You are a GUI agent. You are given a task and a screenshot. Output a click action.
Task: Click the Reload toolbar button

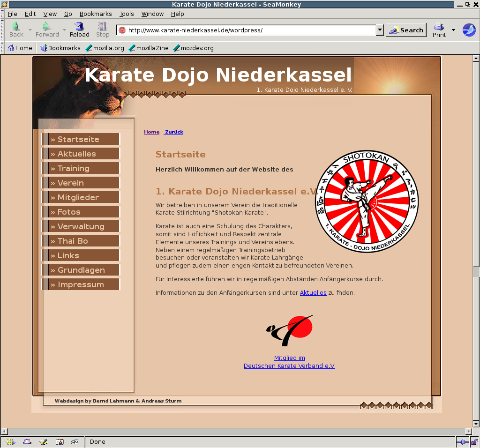tap(79, 30)
